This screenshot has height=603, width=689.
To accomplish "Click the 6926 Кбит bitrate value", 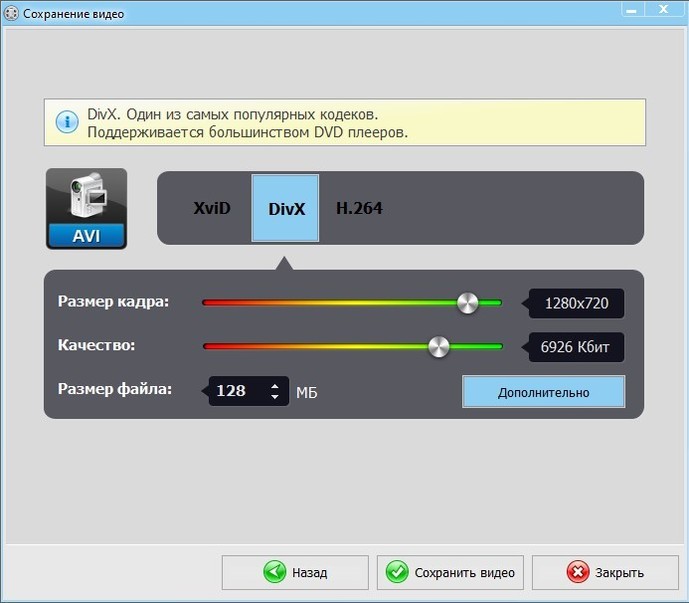I will pyautogui.click(x=576, y=347).
